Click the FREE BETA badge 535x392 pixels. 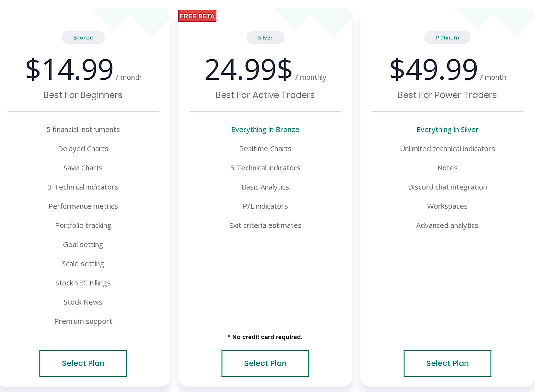[x=197, y=15]
